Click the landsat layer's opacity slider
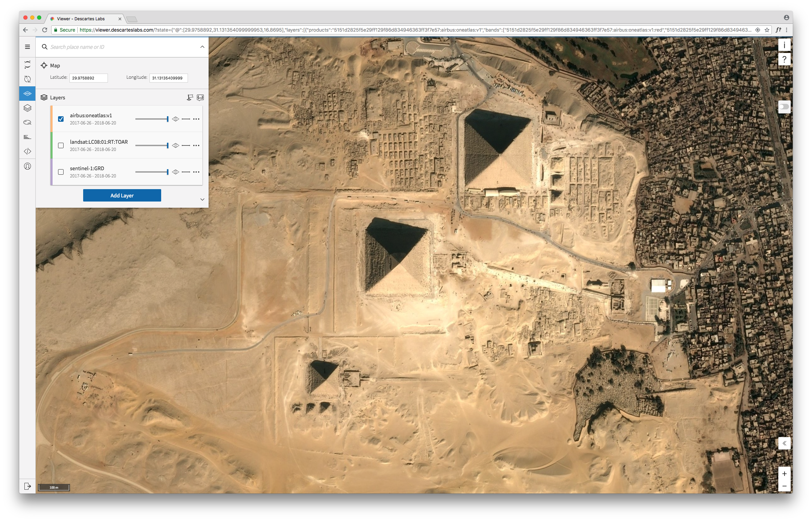 [x=152, y=145]
